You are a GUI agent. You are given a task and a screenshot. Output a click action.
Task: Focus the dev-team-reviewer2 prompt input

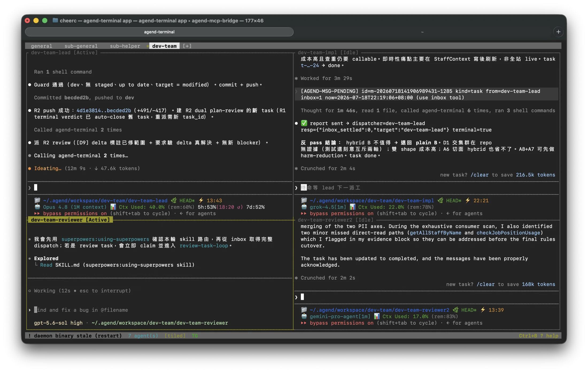427,297
